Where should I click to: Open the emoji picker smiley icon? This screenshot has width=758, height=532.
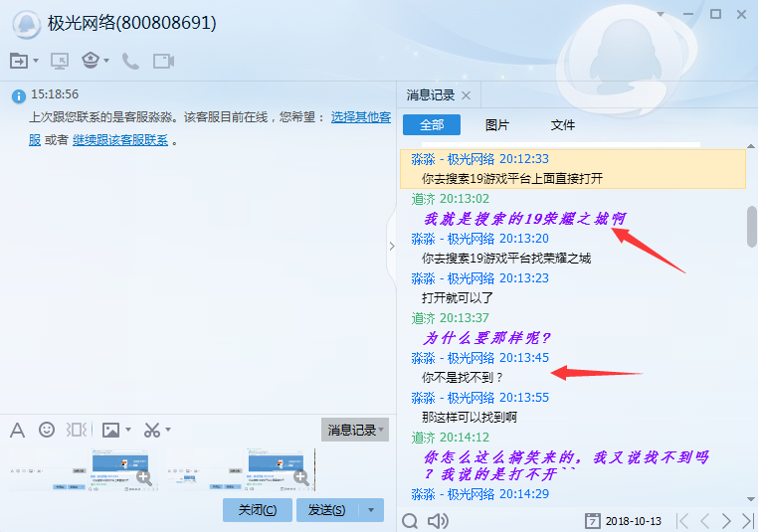coord(47,430)
